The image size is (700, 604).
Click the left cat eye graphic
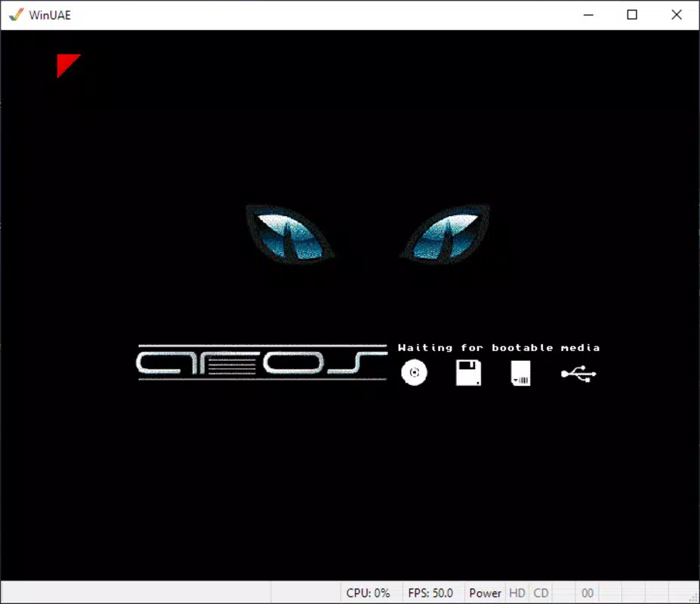(289, 234)
